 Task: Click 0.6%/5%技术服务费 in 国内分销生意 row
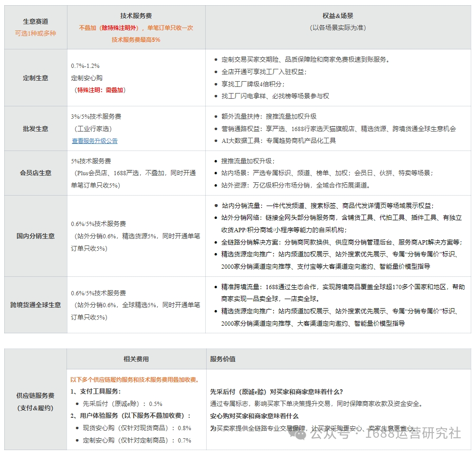[98, 224]
